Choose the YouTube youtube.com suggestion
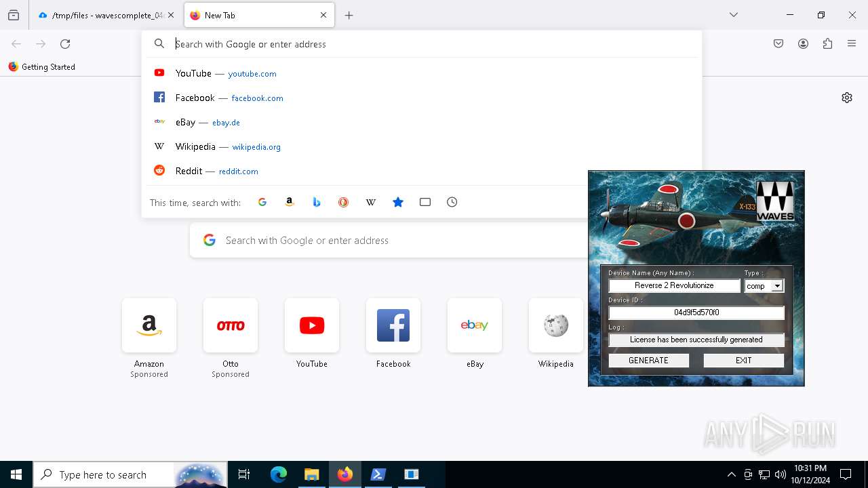The image size is (868, 488). 422,73
